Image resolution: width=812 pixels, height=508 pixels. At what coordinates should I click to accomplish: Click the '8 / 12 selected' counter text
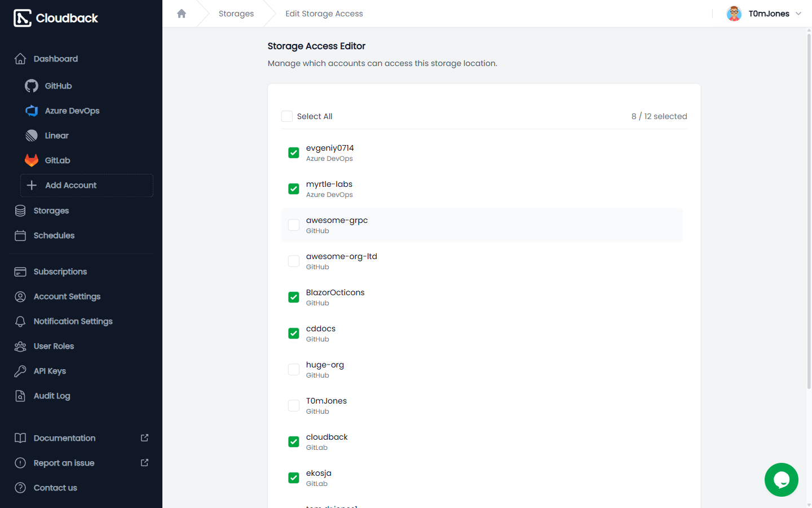point(659,116)
